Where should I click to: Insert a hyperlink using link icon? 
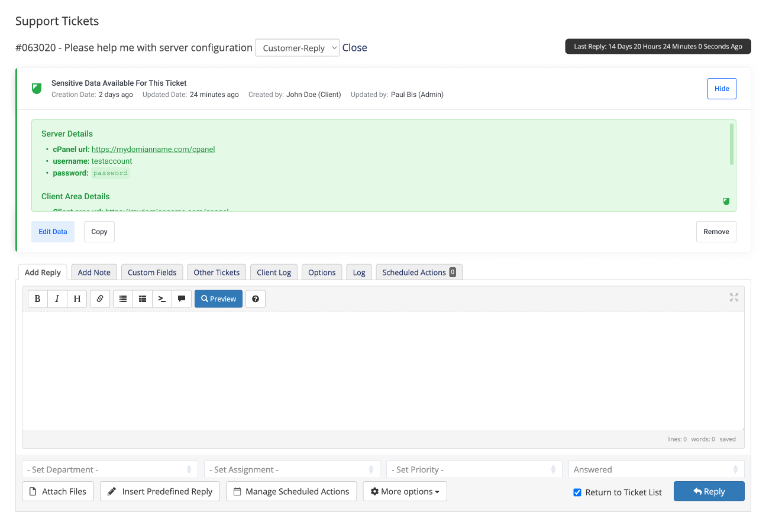pos(100,299)
